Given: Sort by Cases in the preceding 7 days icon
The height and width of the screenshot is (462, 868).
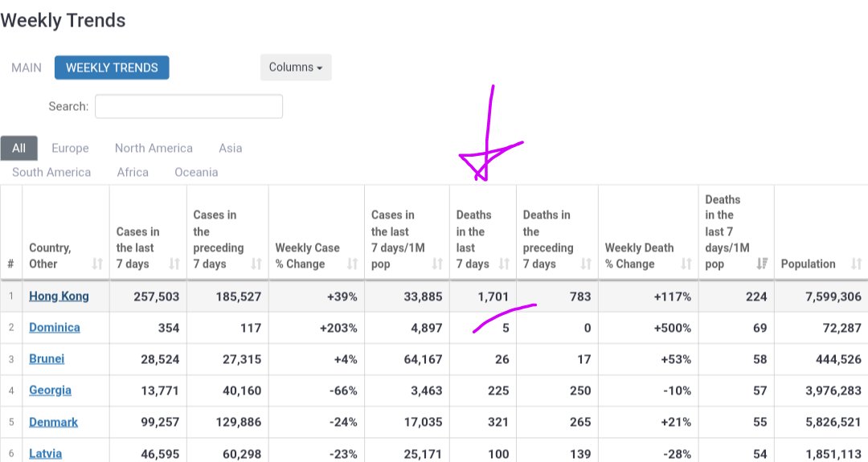Looking at the screenshot, I should pos(256,264).
